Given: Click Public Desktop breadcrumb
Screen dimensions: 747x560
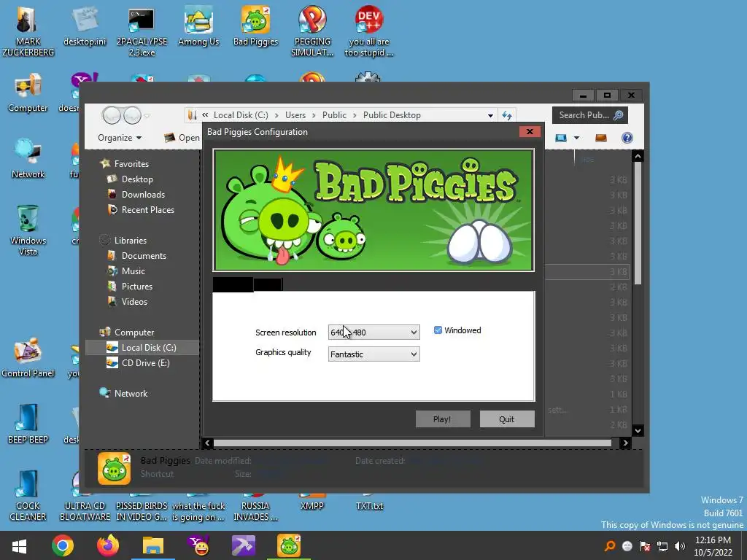Looking at the screenshot, I should tap(392, 115).
